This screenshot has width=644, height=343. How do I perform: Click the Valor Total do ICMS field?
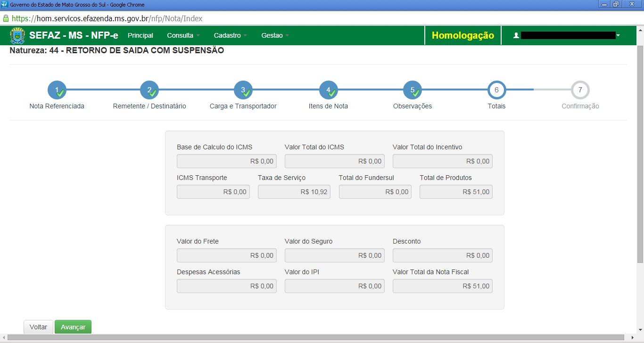[335, 161]
